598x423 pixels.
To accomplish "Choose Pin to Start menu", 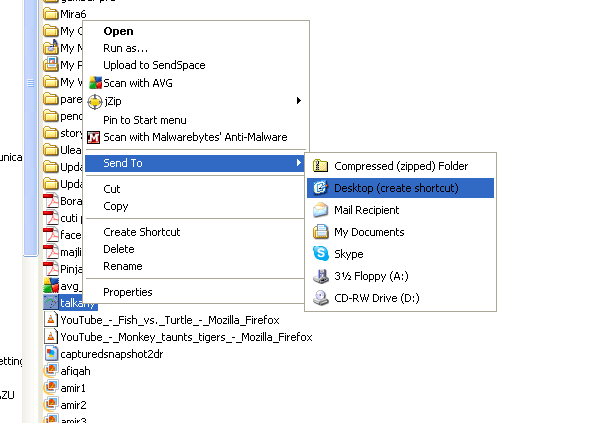I will (x=145, y=120).
